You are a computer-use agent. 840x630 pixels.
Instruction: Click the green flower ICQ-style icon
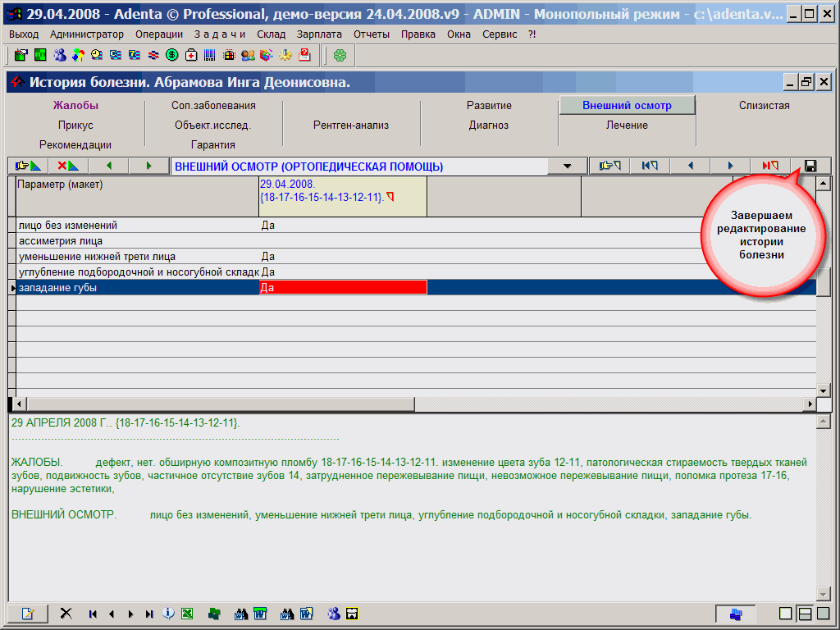339,55
